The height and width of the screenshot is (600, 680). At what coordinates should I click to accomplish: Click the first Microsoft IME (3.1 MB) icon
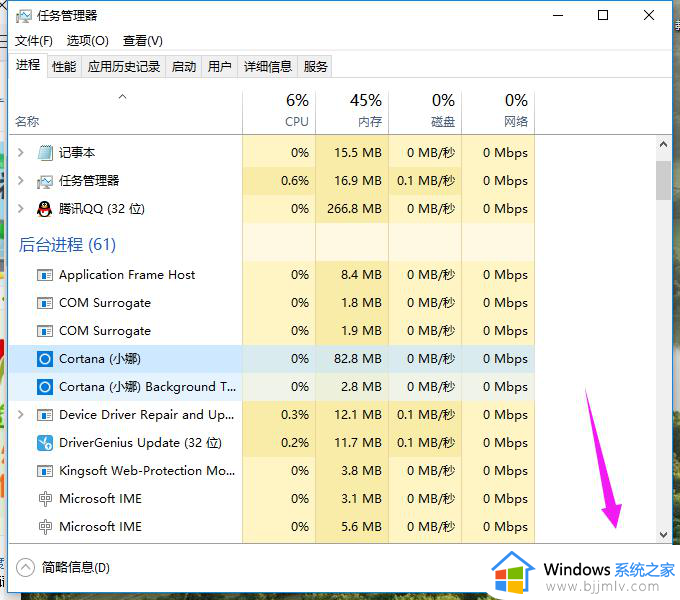pyautogui.click(x=45, y=499)
